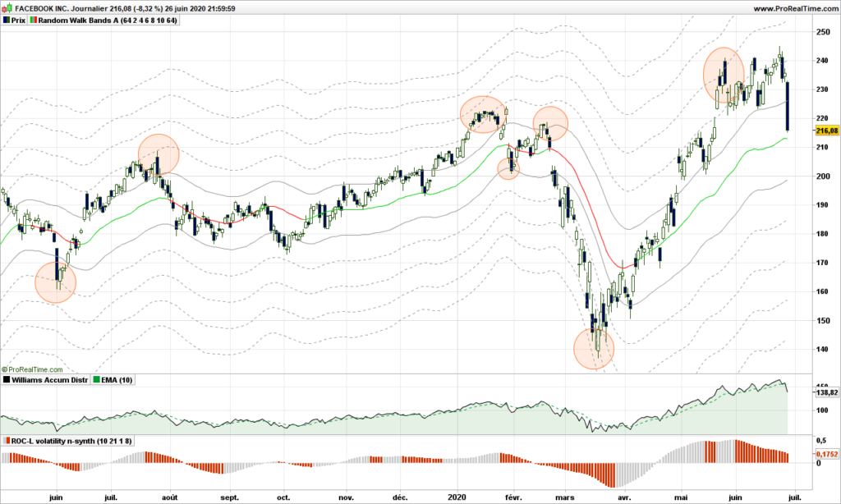Click the yellow 216,08 current price tag
841x504 pixels.
(826, 131)
